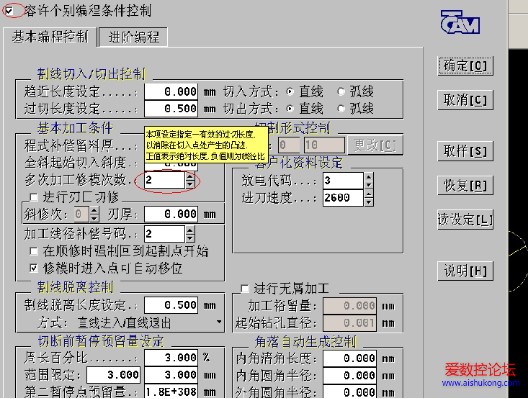The height and width of the screenshot is (399, 528).
Task: Click the 范围限定 first value field
Action: [113, 375]
